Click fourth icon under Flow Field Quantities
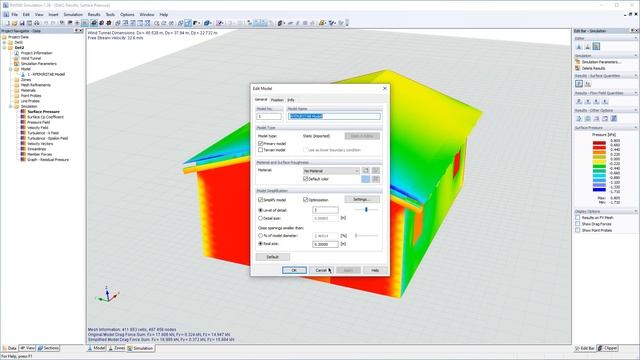The image size is (640, 360). tap(605, 101)
